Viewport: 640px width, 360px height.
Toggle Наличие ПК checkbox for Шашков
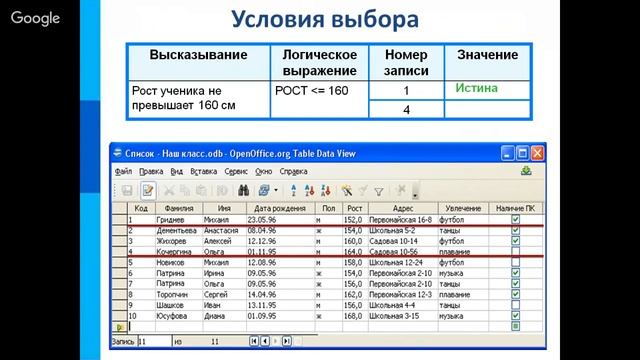(516, 305)
